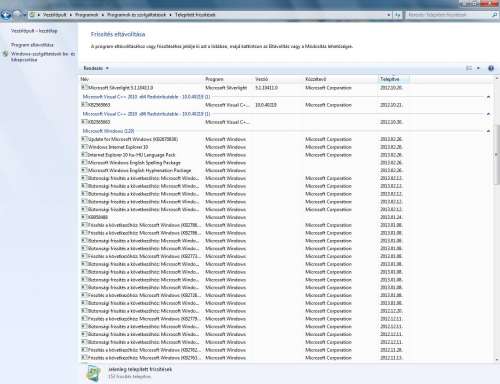The width and height of the screenshot is (500, 384).
Task: Click the Forward navigation arrow button
Action: click(x=17, y=14)
